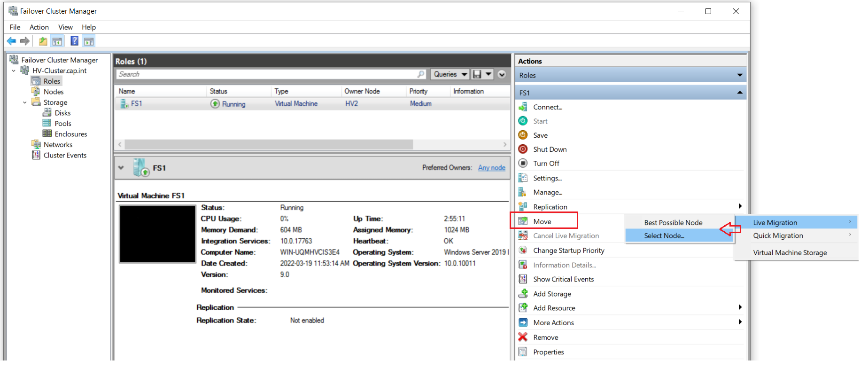Click the Replication icon
Viewport: 868px width, 376px height.
[523, 206]
